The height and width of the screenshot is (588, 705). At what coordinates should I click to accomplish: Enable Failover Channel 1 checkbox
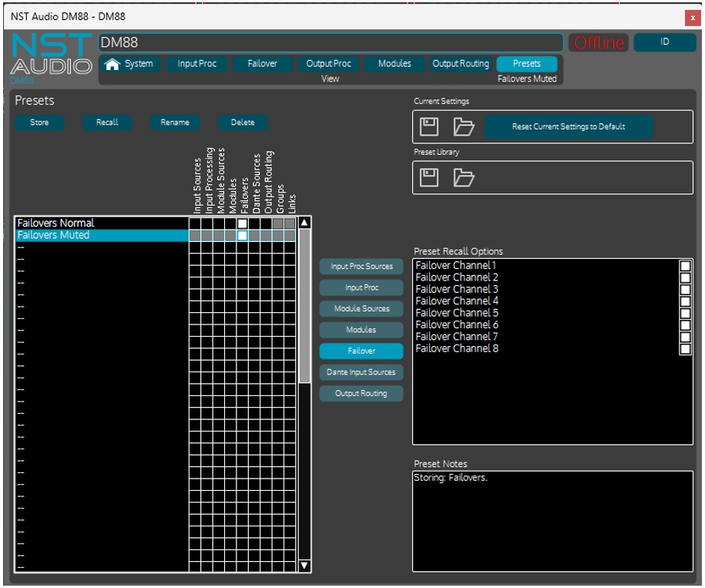[x=685, y=266]
